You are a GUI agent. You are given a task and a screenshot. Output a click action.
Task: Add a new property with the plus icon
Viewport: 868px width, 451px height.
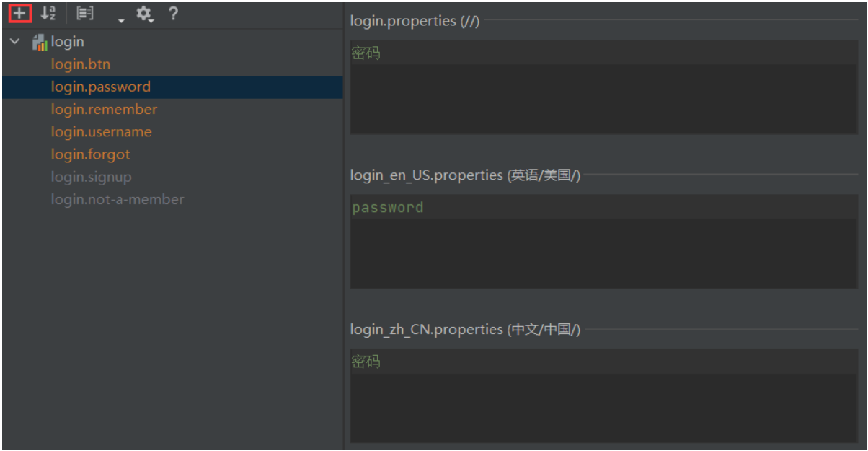point(21,13)
